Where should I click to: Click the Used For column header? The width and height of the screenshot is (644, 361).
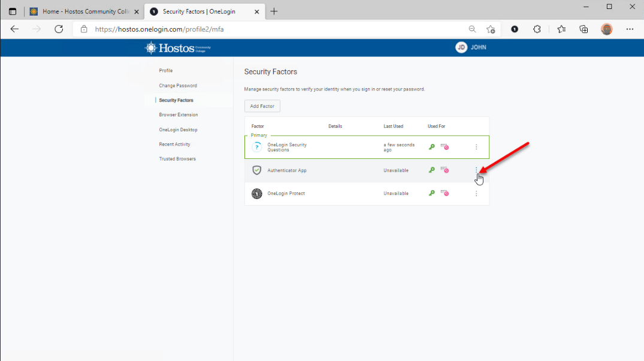(x=436, y=126)
